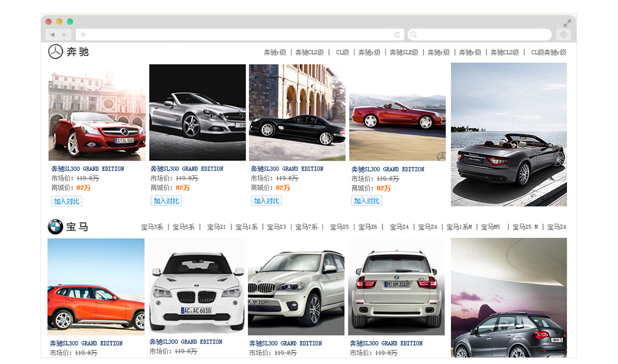The height and width of the screenshot is (364, 618).
Task: Open the large gray seaside convertible banner
Action: click(x=509, y=135)
